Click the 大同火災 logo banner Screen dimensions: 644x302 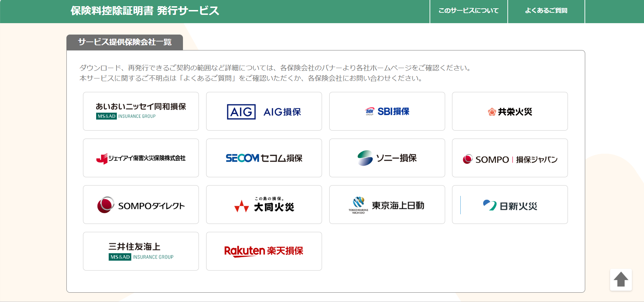click(264, 205)
